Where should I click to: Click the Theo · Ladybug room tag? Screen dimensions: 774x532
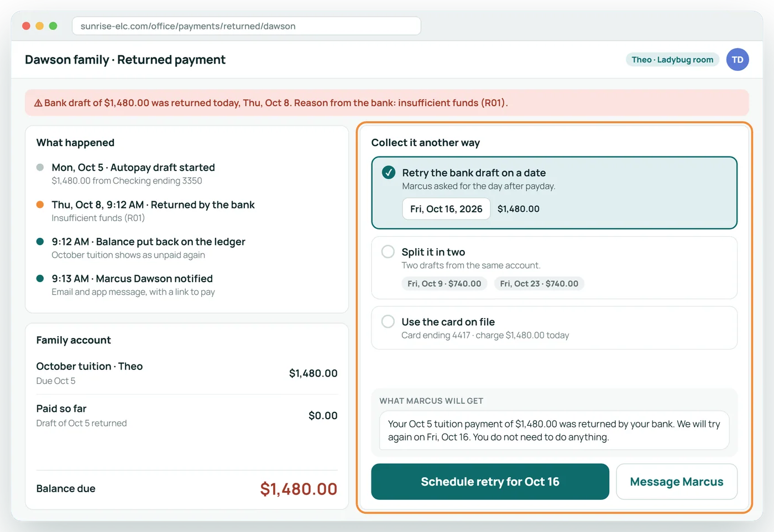[x=672, y=60]
